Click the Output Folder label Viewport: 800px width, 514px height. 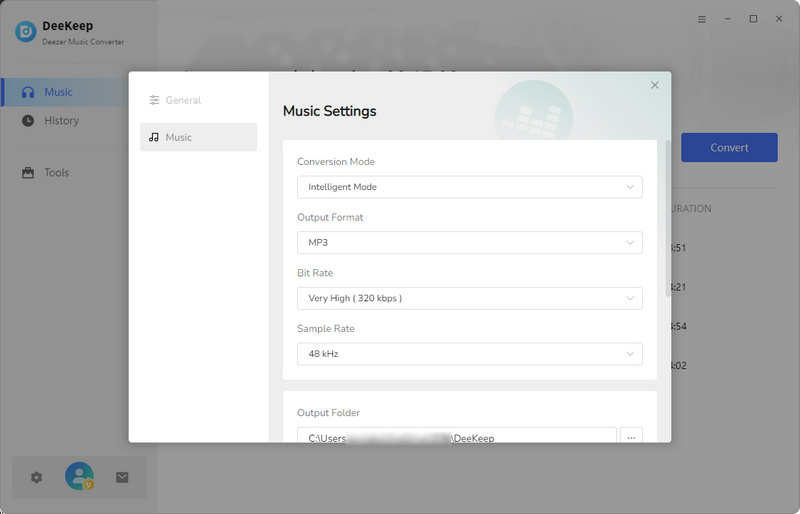(328, 412)
